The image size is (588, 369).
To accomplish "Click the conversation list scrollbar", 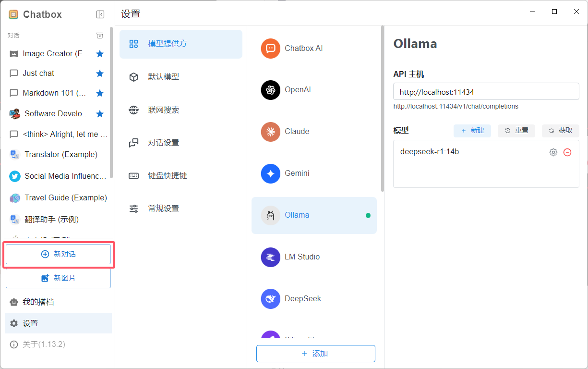I will 112,103.
